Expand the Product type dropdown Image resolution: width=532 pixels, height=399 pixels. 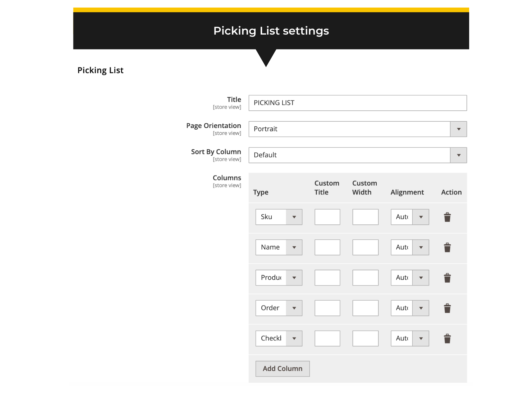pyautogui.click(x=294, y=278)
